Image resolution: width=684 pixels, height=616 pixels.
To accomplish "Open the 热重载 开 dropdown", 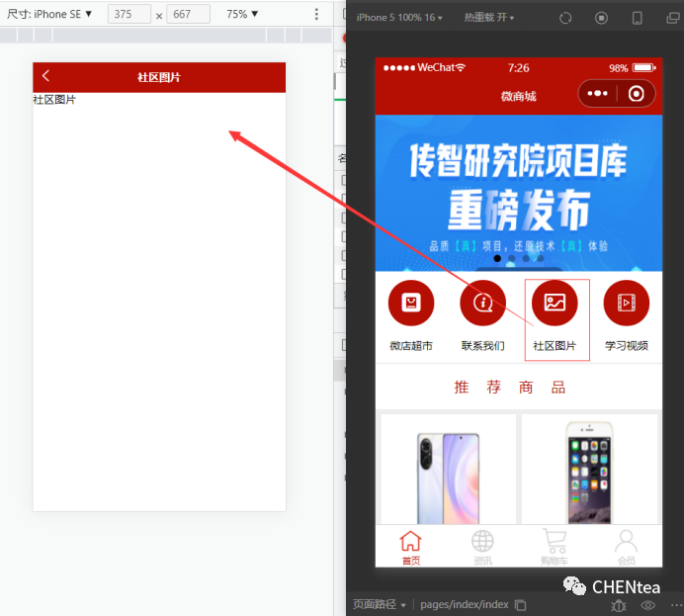I will (489, 18).
